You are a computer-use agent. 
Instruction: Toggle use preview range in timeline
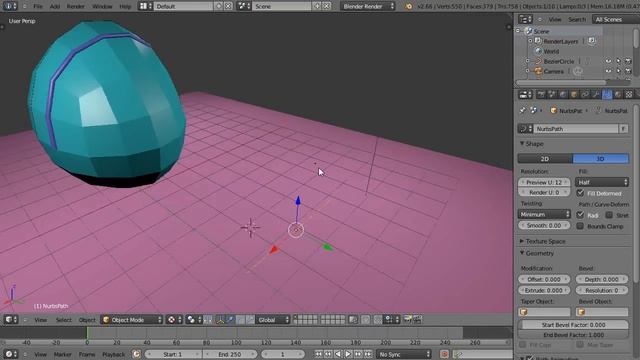(136, 354)
